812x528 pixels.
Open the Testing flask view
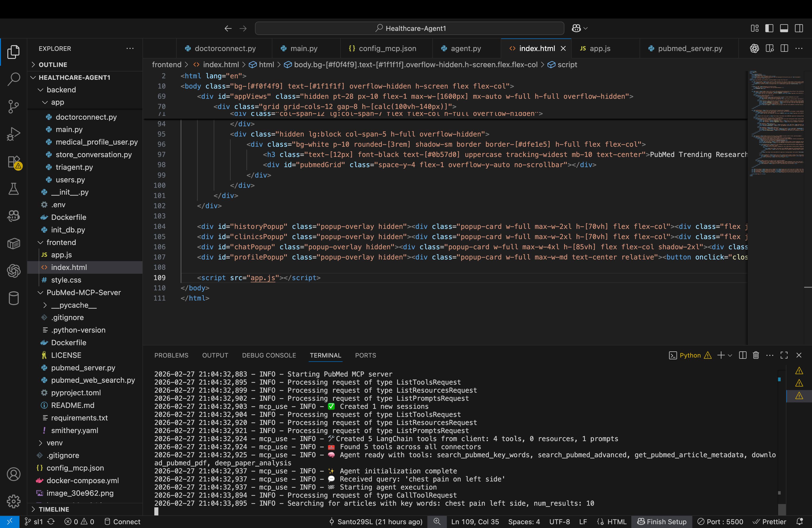[14, 189]
